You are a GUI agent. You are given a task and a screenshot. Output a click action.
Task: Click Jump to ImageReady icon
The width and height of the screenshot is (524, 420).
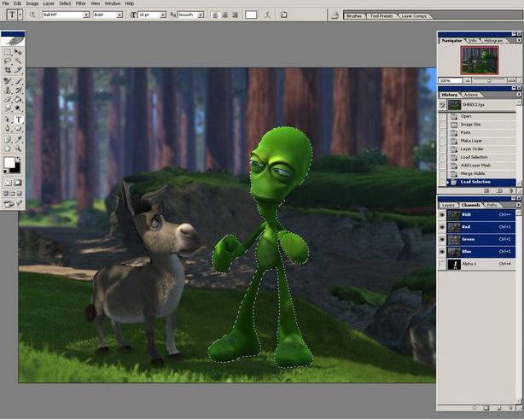coord(13,203)
